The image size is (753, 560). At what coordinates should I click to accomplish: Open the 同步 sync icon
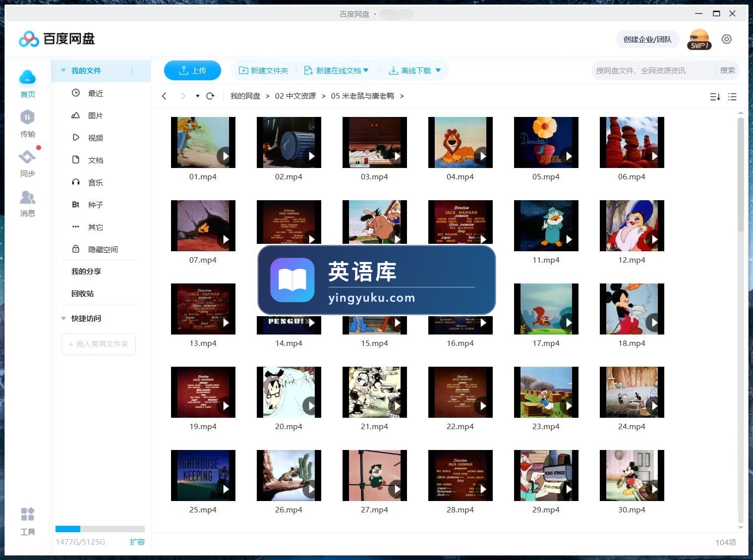[28, 157]
